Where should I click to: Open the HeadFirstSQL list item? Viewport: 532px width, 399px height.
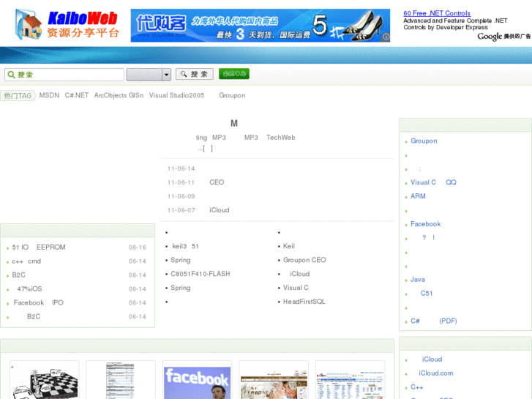click(304, 302)
